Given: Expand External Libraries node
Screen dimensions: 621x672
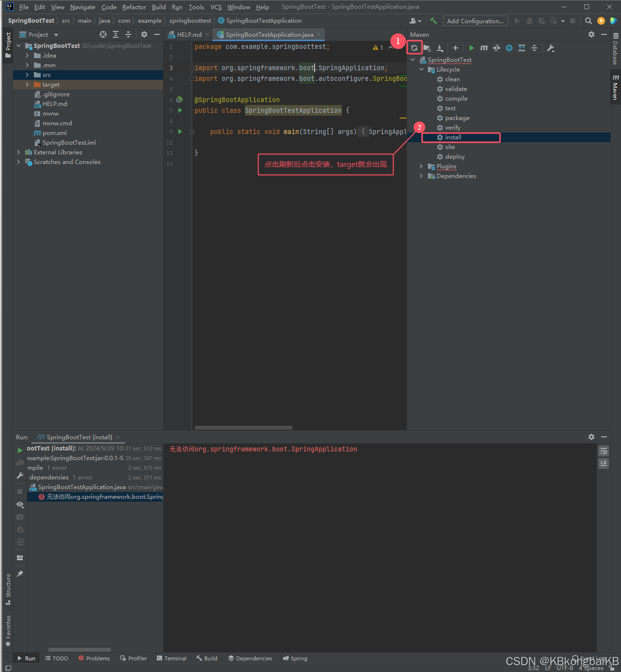Looking at the screenshot, I should (x=19, y=152).
